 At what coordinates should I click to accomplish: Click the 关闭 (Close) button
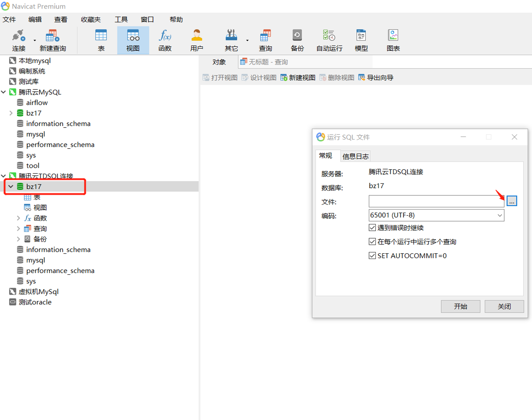point(504,306)
